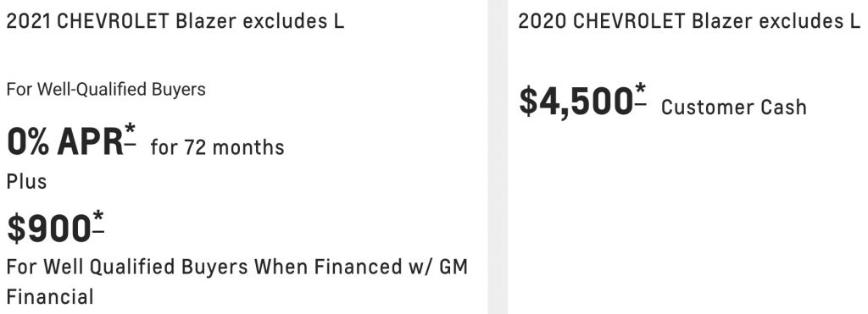The image size is (868, 314).
Task: Open the 0% APR asterisk disclaimer
Action: 130,135
